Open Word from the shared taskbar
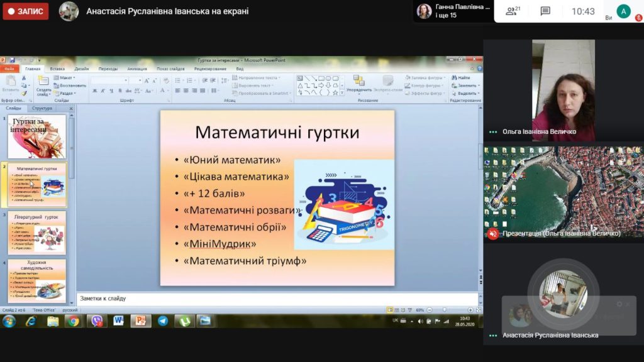The width and height of the screenshot is (644, 362). pyautogui.click(x=119, y=321)
